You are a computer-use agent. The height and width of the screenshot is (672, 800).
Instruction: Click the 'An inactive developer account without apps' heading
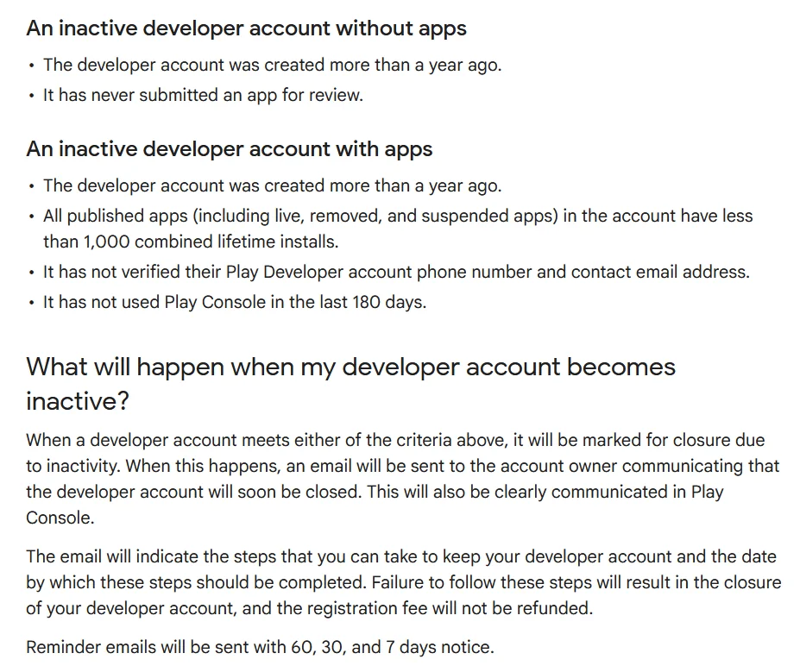pyautogui.click(x=246, y=28)
